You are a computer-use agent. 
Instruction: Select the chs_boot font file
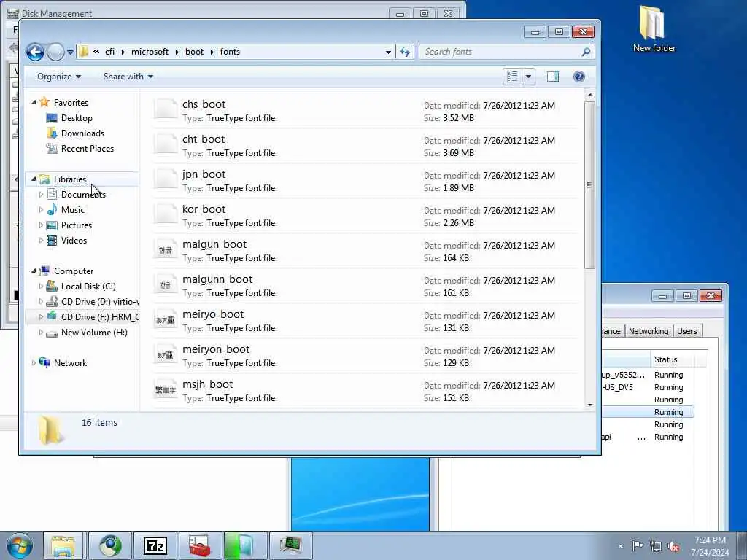pyautogui.click(x=365, y=111)
